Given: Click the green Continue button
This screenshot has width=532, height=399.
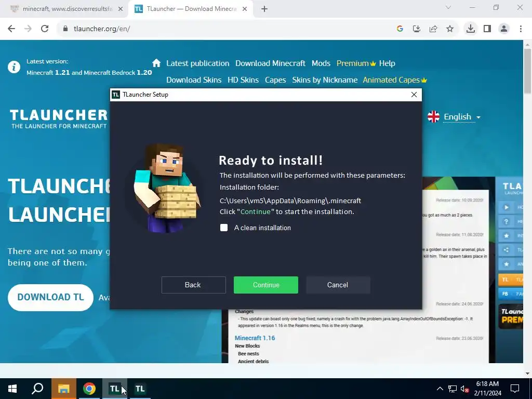Looking at the screenshot, I should click(x=265, y=285).
